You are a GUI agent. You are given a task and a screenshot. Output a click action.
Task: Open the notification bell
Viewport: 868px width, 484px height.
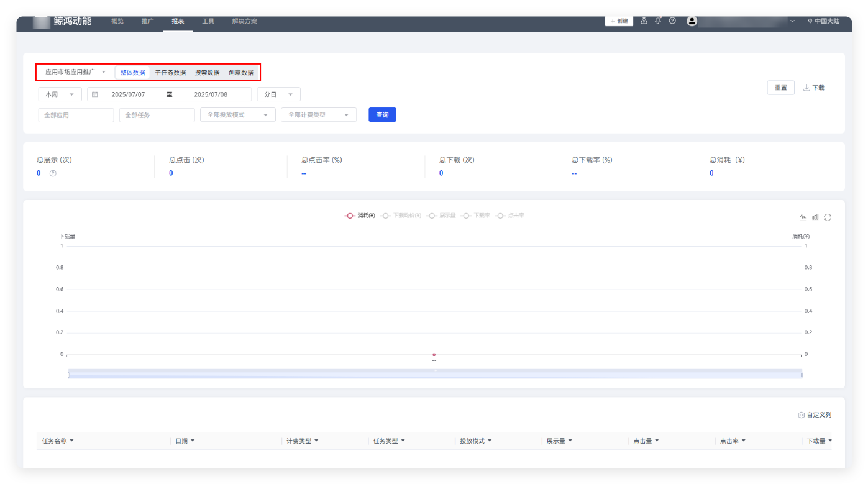pyautogui.click(x=658, y=21)
